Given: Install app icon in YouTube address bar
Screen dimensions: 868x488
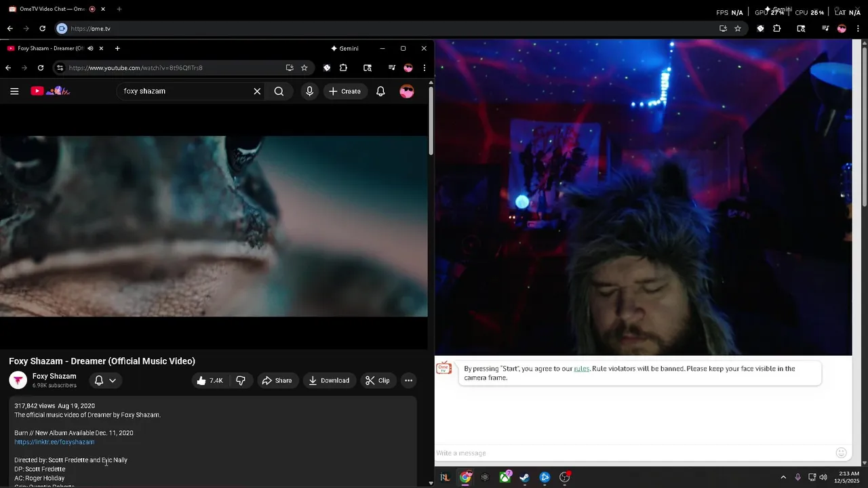Looking at the screenshot, I should (x=290, y=68).
